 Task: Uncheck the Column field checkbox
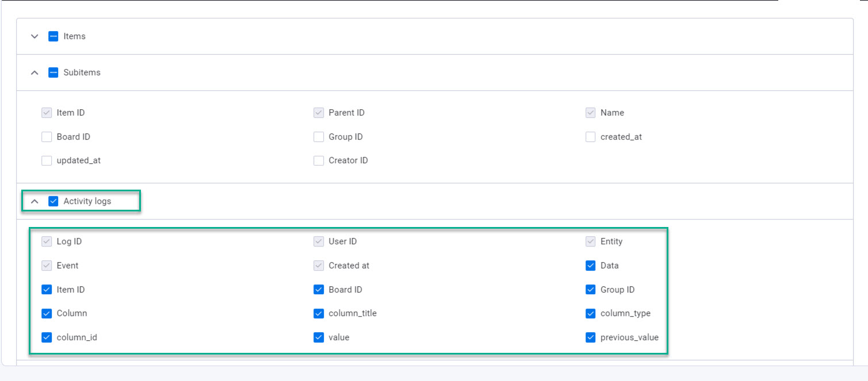[x=47, y=314]
